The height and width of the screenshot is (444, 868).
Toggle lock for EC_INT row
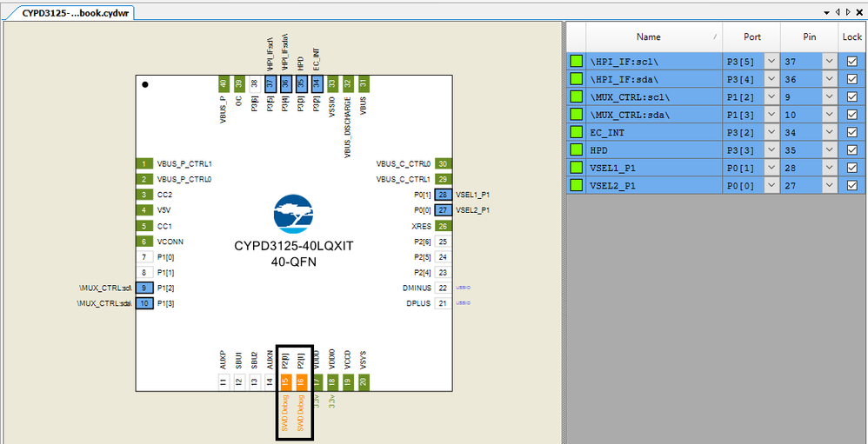click(x=852, y=133)
